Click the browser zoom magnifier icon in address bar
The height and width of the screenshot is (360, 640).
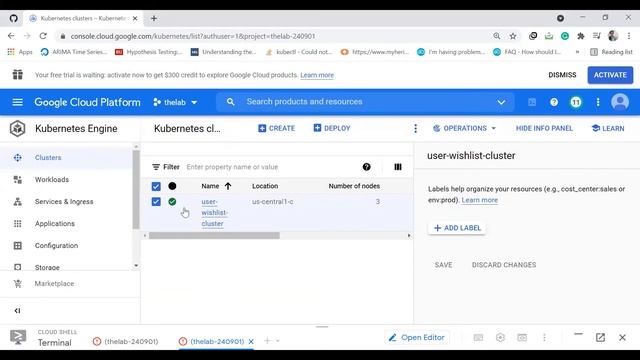coord(497,36)
